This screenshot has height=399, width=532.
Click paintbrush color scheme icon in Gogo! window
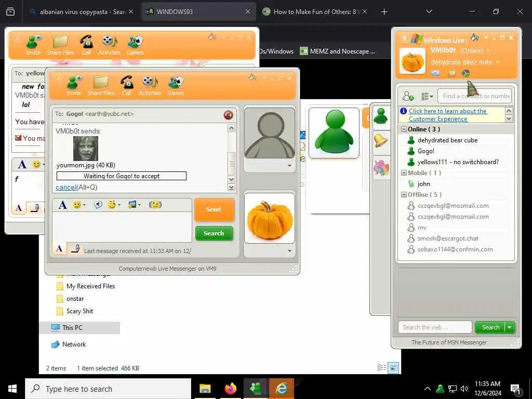coord(252,77)
